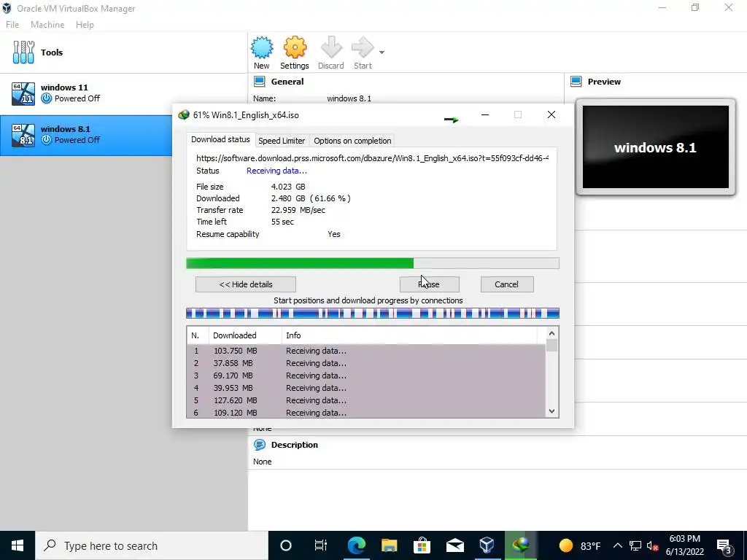Image resolution: width=747 pixels, height=560 pixels.
Task: Click Internet Download Manager taskbar icon
Action: coord(521,545)
